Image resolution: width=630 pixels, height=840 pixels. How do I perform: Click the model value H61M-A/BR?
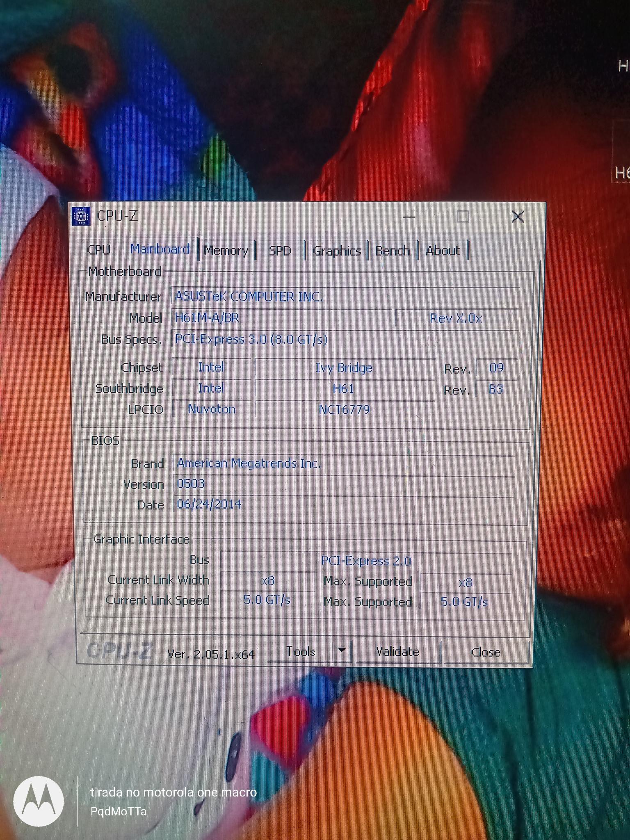281,318
